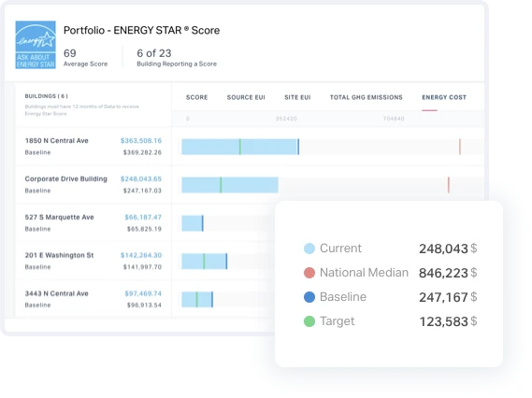532x398 pixels.
Task: Click the blue baseline marker on 1850 N Central Ave bar
Action: 298,147
